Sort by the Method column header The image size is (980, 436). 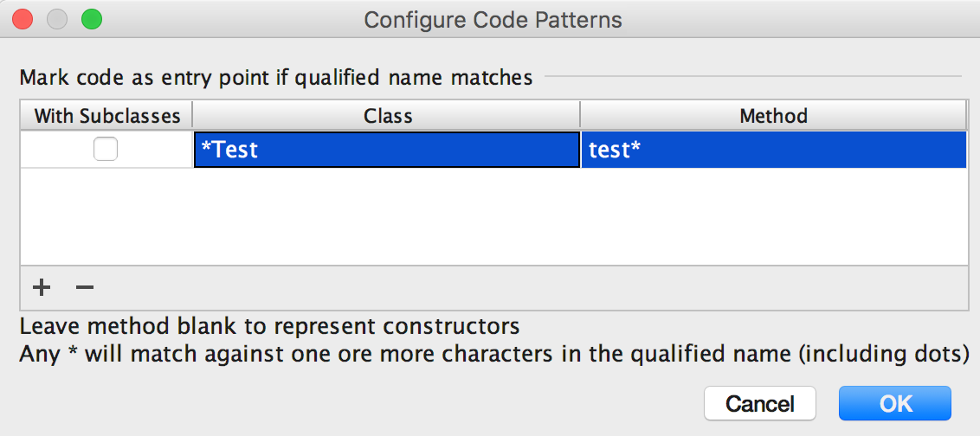[774, 116]
